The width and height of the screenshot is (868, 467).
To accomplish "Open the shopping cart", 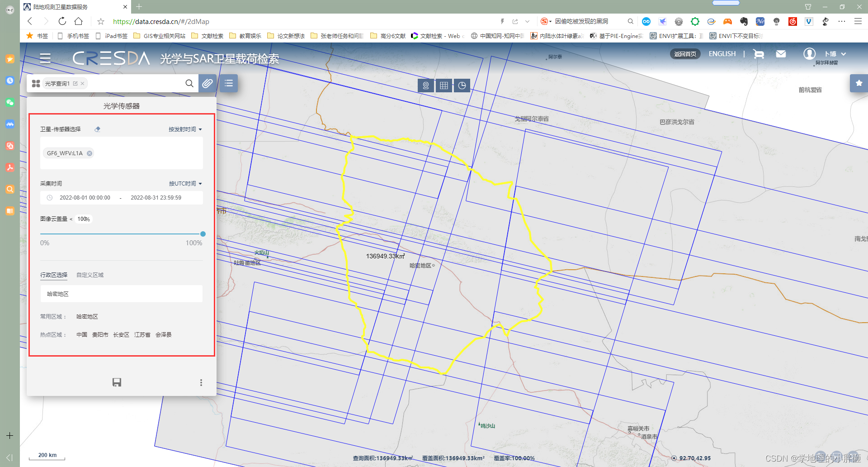I will tap(759, 54).
